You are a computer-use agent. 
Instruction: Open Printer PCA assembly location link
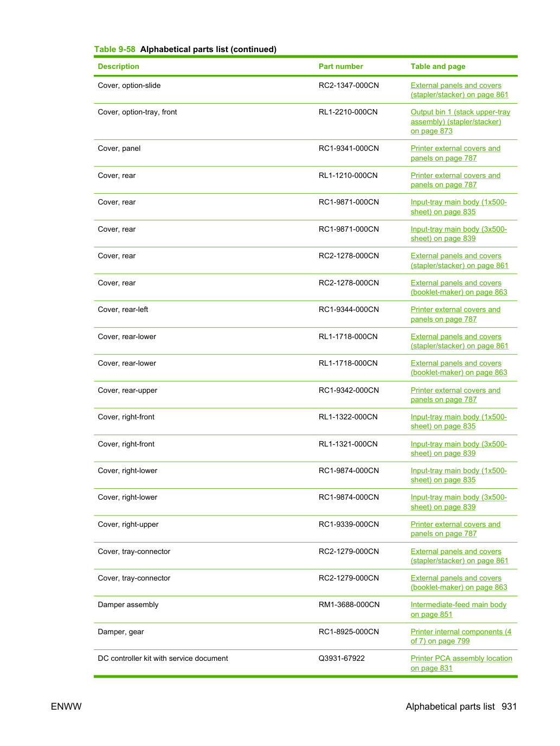(x=461, y=663)
